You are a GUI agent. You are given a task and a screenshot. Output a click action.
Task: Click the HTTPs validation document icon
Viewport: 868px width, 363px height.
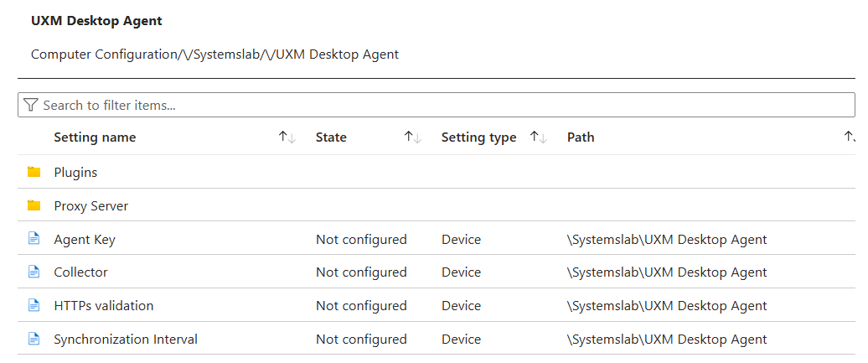click(34, 306)
